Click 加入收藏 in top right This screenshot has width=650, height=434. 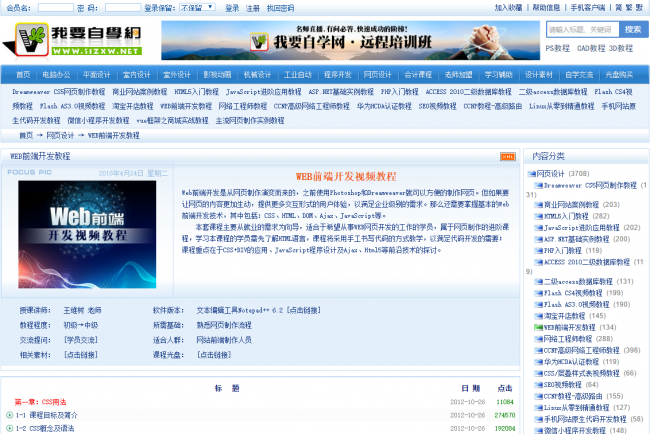coord(508,7)
